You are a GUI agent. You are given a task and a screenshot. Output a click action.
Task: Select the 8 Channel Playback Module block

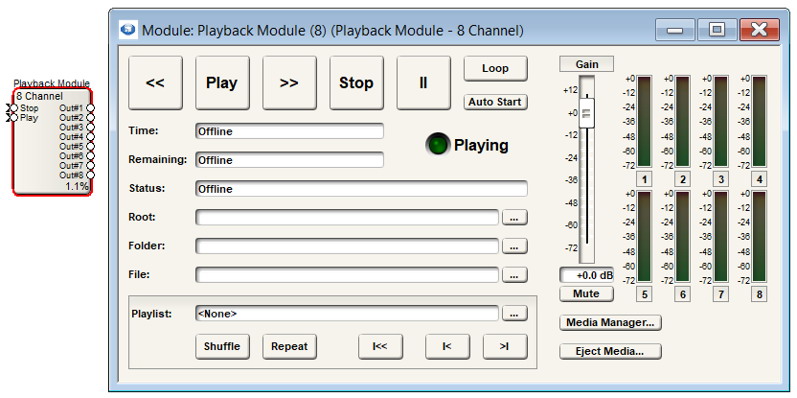(52, 142)
